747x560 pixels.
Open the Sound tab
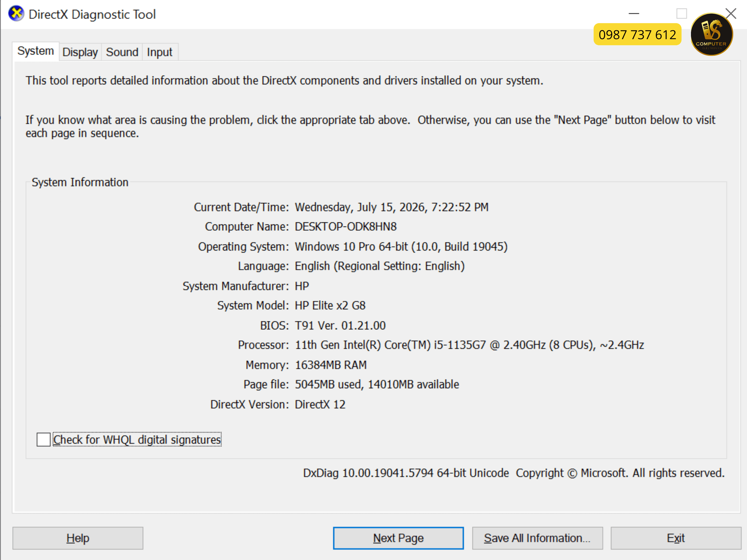tap(122, 52)
